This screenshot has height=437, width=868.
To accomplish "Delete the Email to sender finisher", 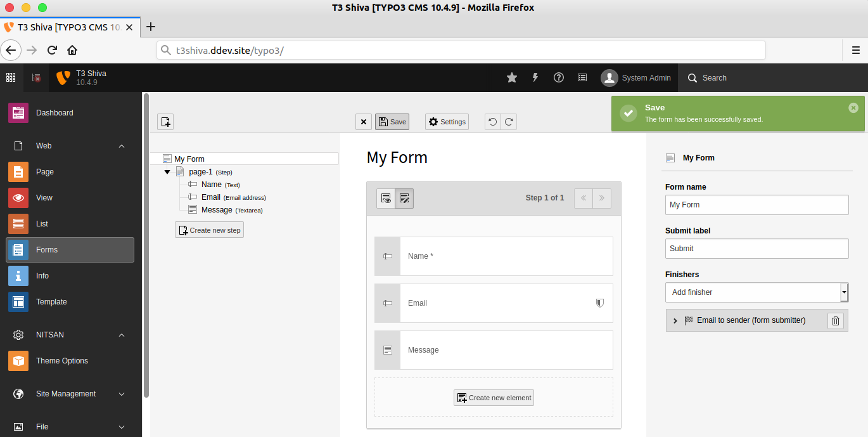I will pos(835,320).
